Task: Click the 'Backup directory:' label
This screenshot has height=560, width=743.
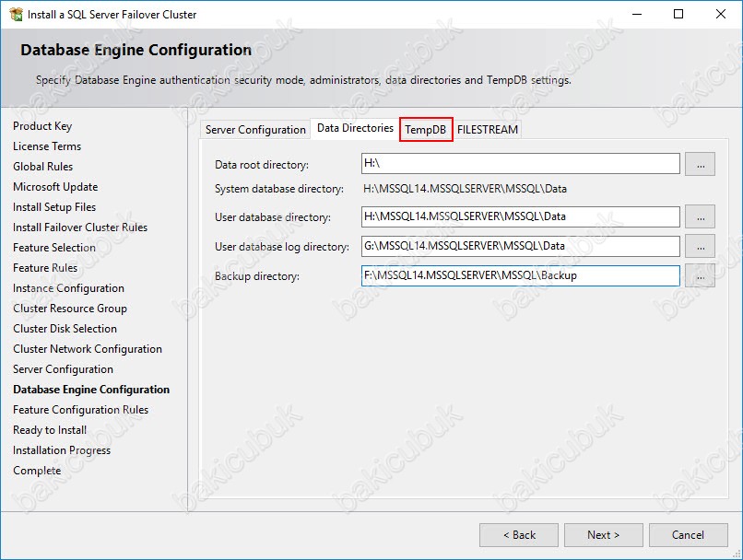Action: point(257,276)
